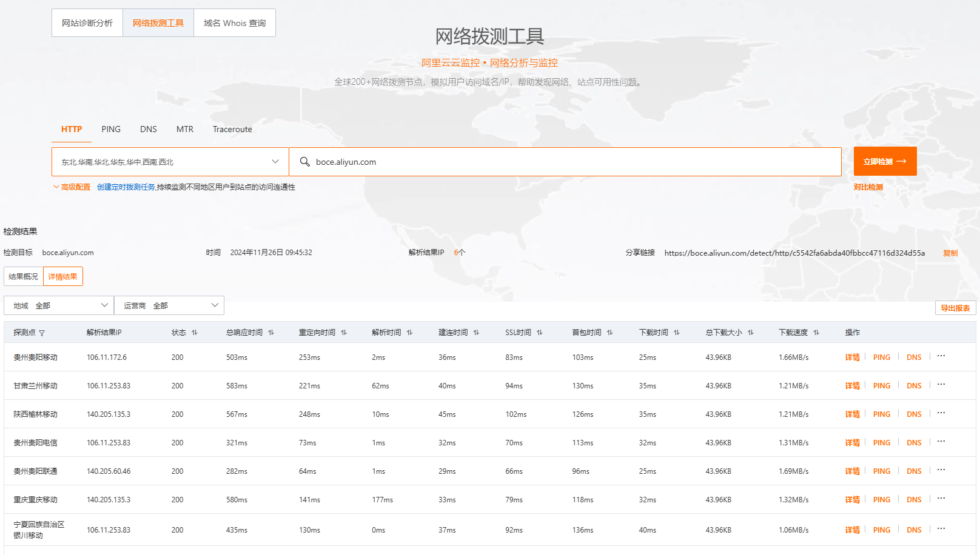Click the 解析结果IP column header

pos(104,333)
